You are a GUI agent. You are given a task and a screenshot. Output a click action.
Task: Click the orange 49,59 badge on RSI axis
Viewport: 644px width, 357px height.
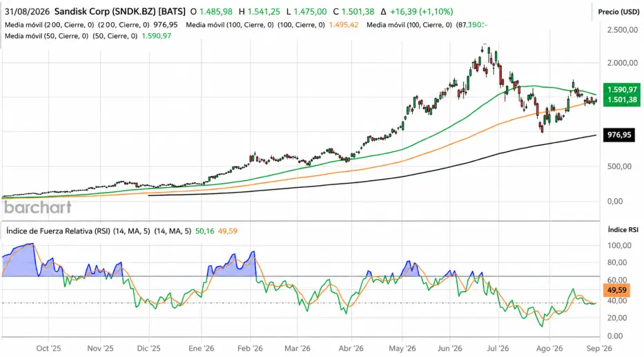point(616,290)
